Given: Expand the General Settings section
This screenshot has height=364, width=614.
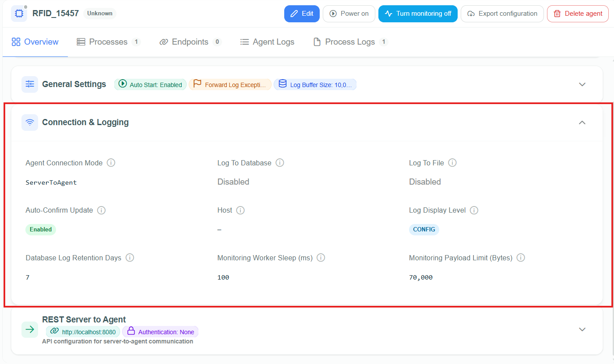Looking at the screenshot, I should (x=582, y=84).
